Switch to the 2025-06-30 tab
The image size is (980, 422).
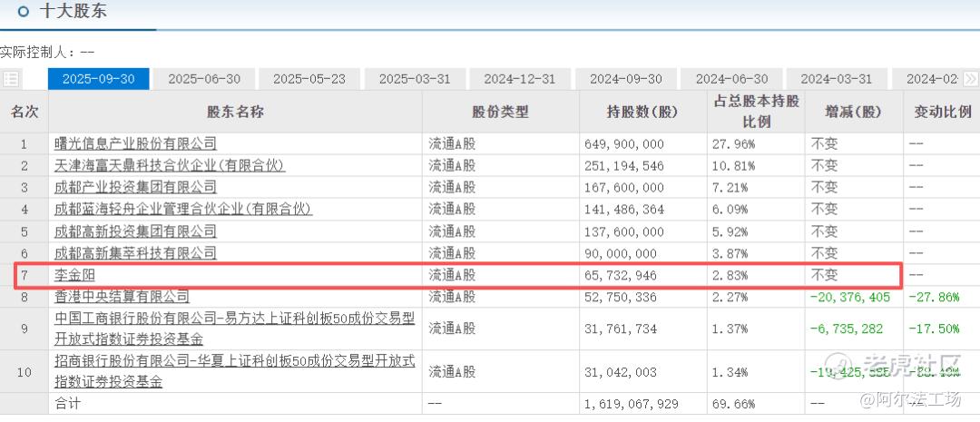click(204, 79)
